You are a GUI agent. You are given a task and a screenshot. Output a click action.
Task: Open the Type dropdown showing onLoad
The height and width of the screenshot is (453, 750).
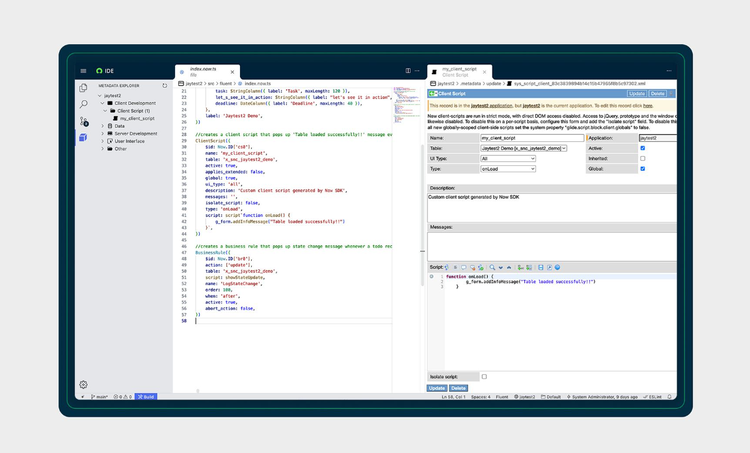click(509, 169)
